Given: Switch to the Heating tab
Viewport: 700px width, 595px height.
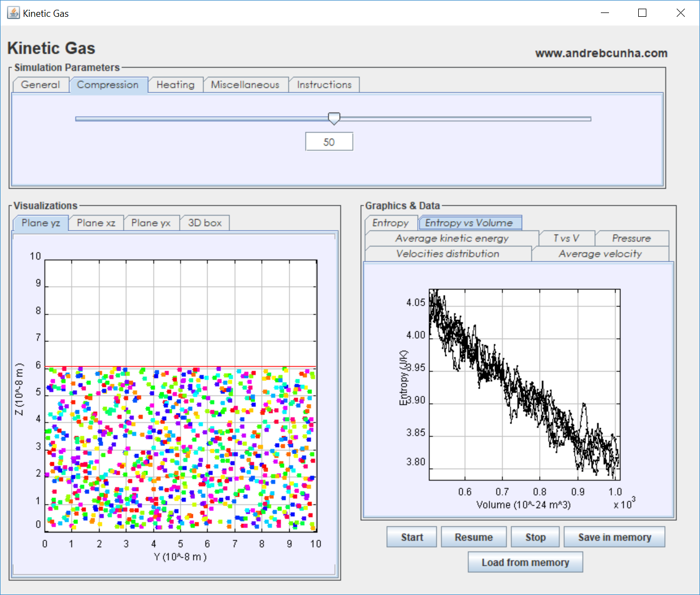Looking at the screenshot, I should pos(176,85).
